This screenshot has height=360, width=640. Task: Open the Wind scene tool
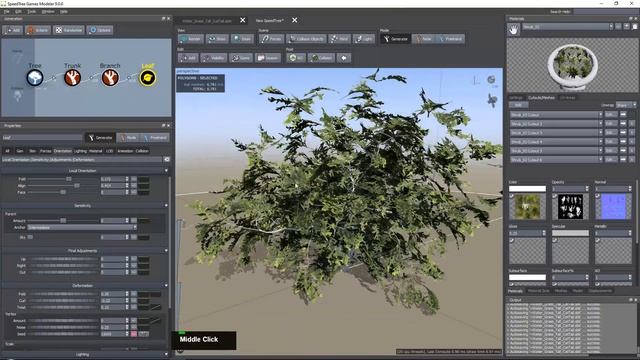tap(339, 39)
